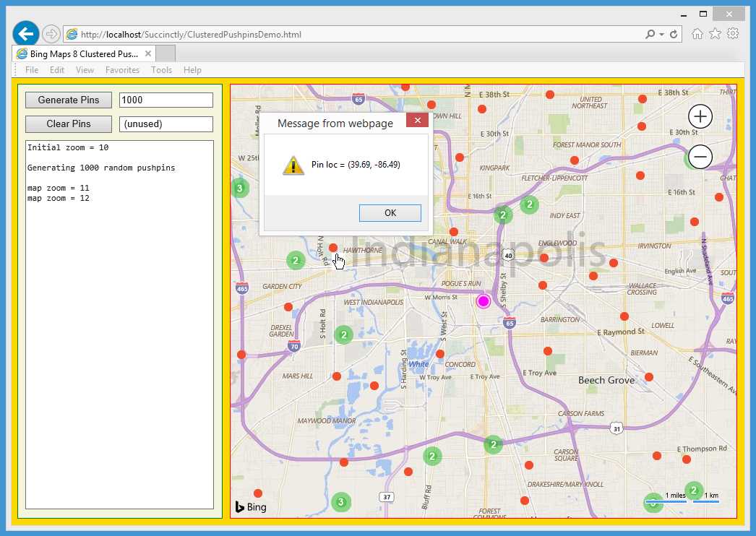Screen dimensions: 756x536
Task: Click the Clear Pins button
Action: tap(69, 124)
